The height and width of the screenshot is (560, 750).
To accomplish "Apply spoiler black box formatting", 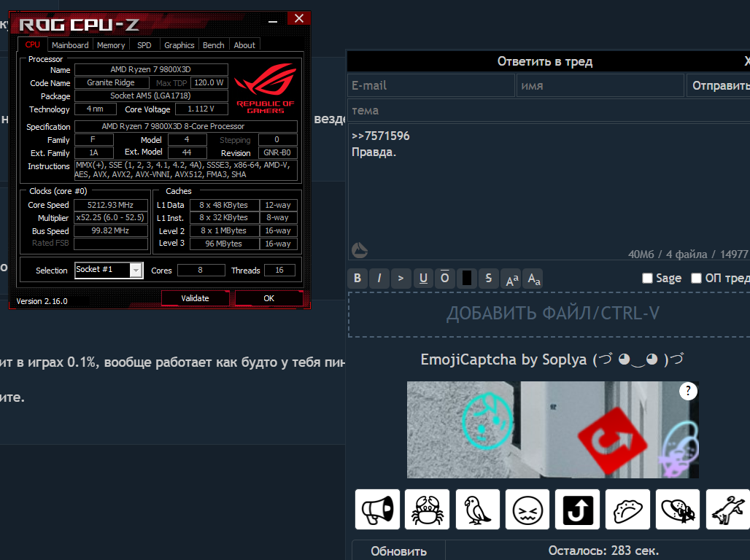I will pyautogui.click(x=467, y=279).
